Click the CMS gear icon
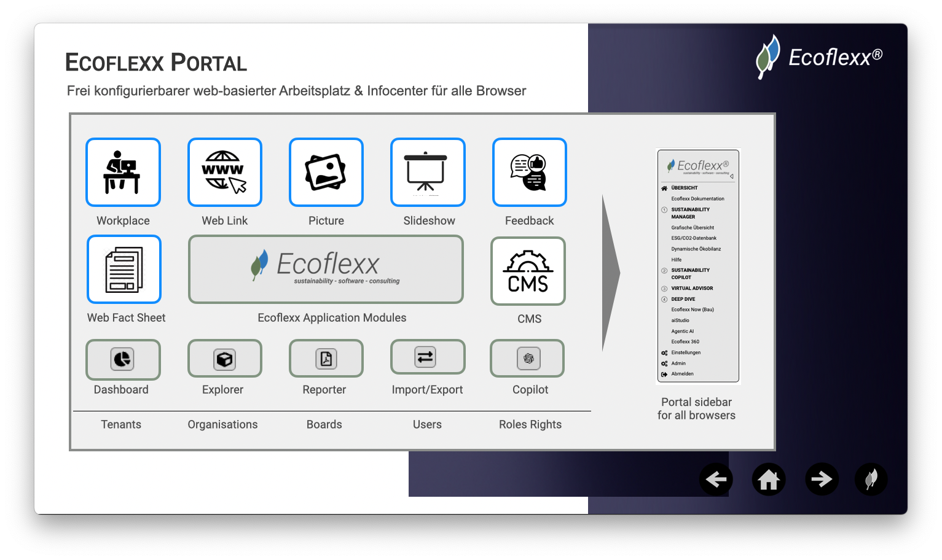This screenshot has height=560, width=942. pyautogui.click(x=528, y=271)
